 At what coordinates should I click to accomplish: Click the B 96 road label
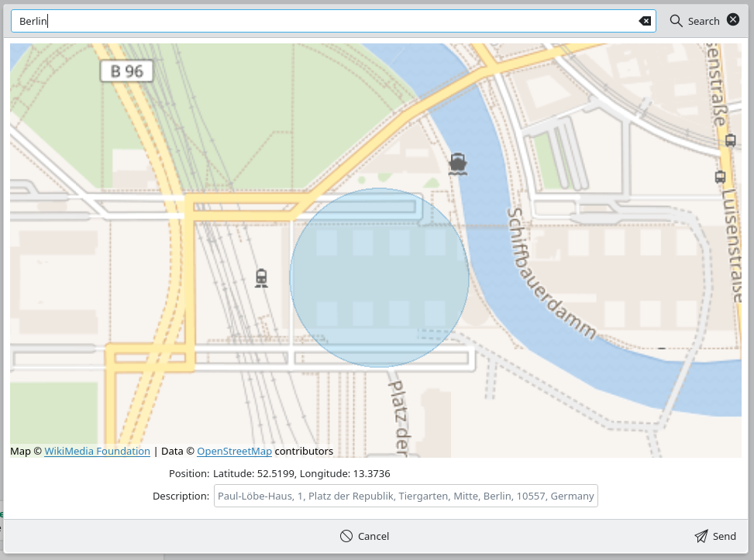(x=125, y=70)
